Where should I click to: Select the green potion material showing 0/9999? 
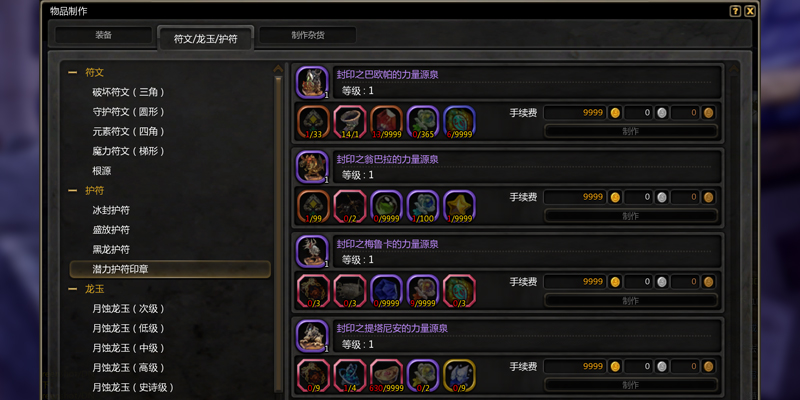pos(386,207)
